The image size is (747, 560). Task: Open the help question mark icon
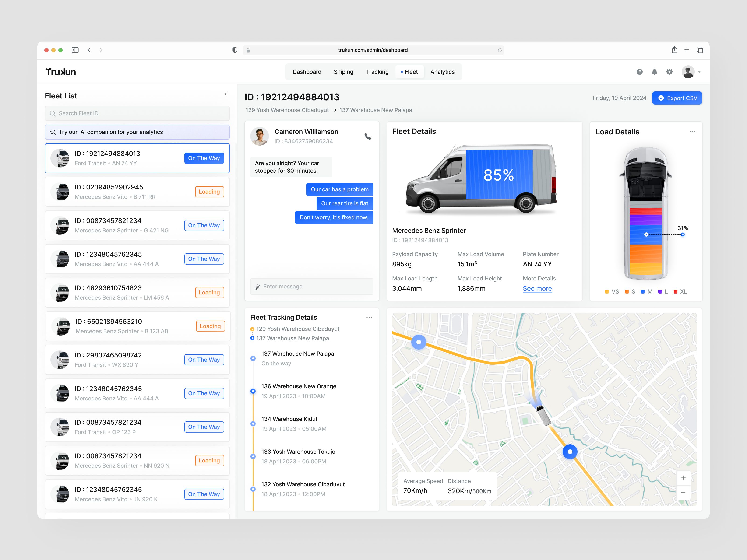tap(639, 72)
